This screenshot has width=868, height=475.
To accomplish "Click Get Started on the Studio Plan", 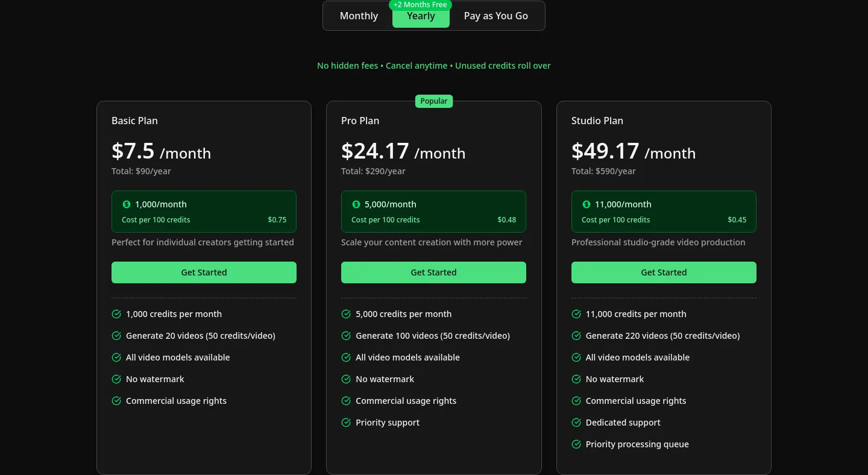I will click(664, 272).
